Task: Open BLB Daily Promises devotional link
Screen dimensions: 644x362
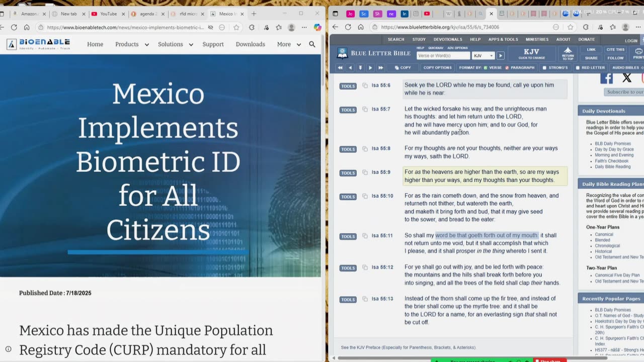Action: click(x=613, y=144)
